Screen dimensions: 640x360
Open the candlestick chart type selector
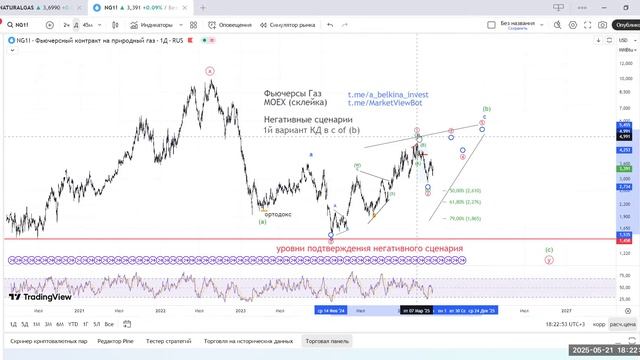[115, 25]
